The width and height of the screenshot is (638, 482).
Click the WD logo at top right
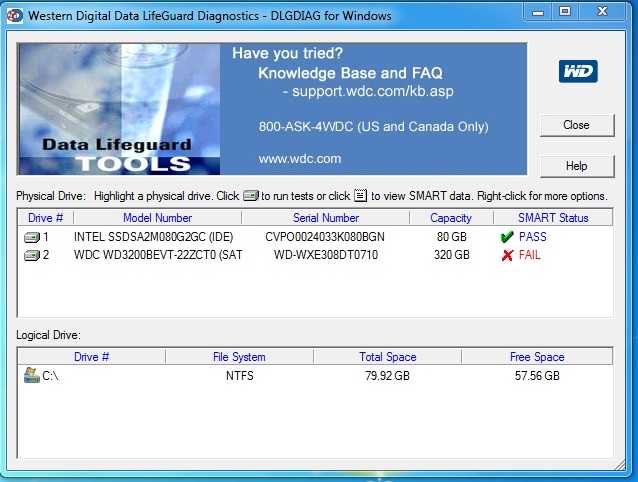click(x=578, y=72)
